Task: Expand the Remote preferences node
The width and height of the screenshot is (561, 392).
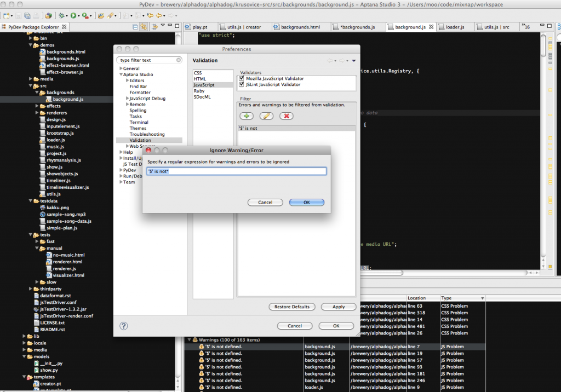Action: click(x=127, y=105)
